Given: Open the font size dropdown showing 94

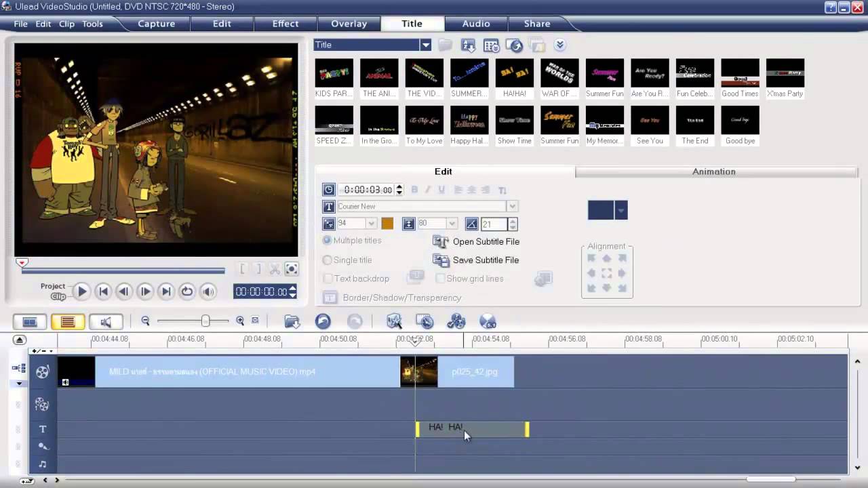Looking at the screenshot, I should pos(371,224).
